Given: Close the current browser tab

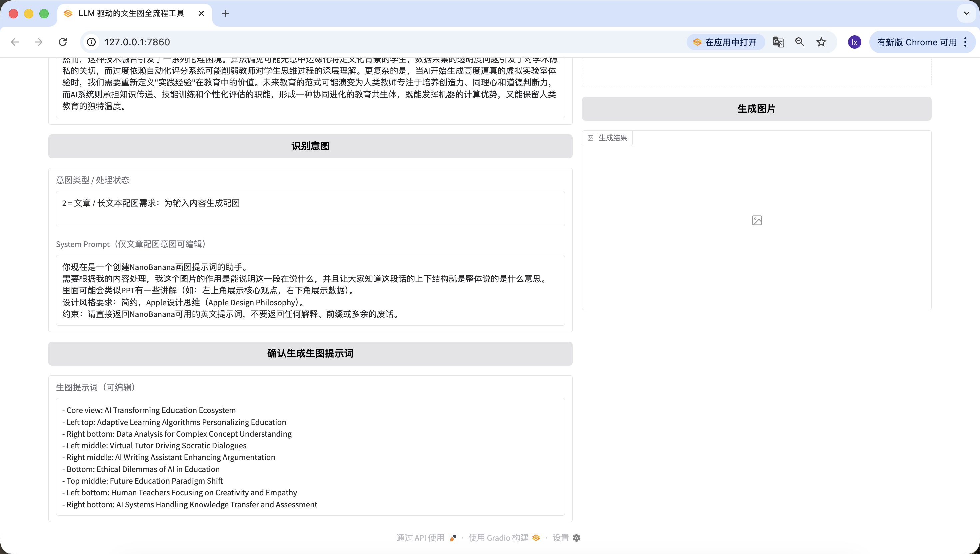Looking at the screenshot, I should click(x=201, y=13).
